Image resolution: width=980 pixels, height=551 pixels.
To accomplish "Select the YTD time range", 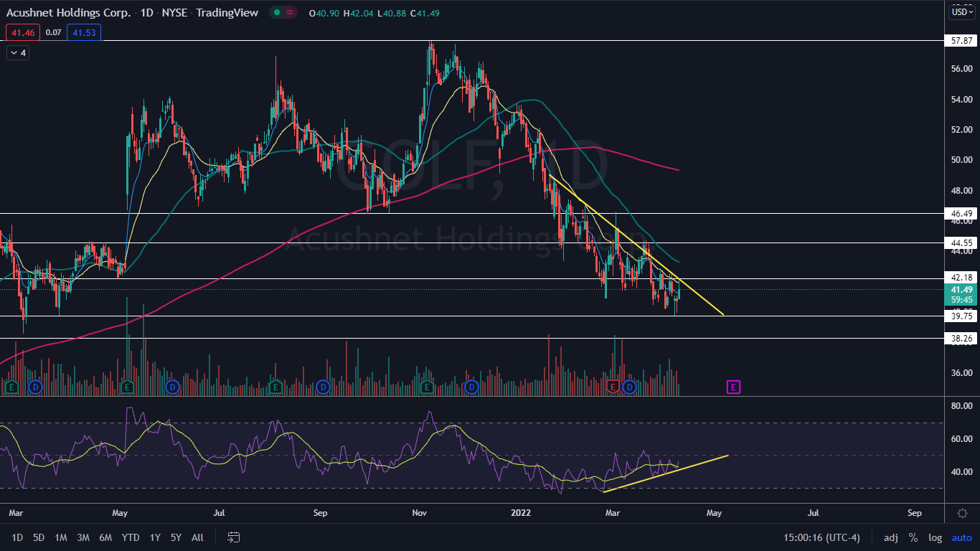I will [131, 537].
